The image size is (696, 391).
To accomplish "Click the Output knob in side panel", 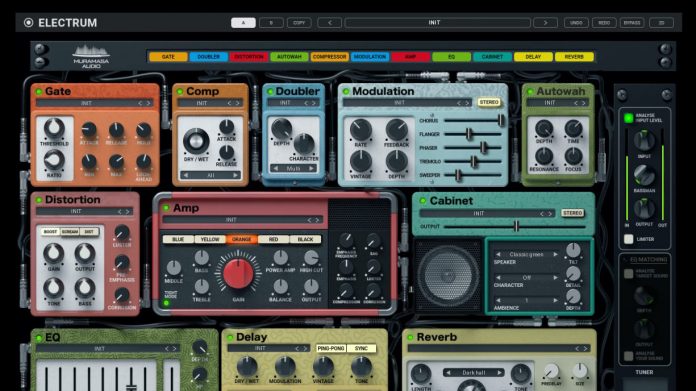I will 644,209.
